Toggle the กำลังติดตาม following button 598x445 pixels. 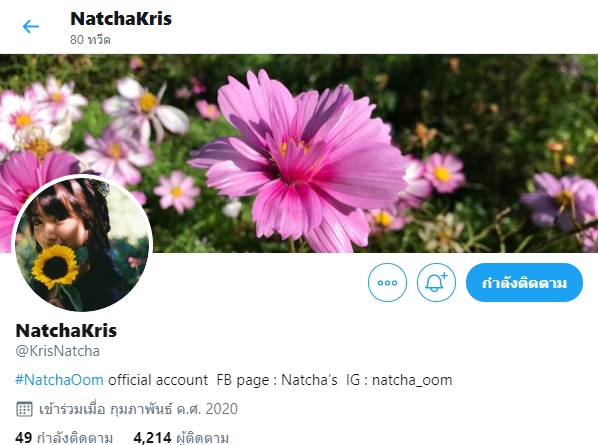[x=524, y=283]
